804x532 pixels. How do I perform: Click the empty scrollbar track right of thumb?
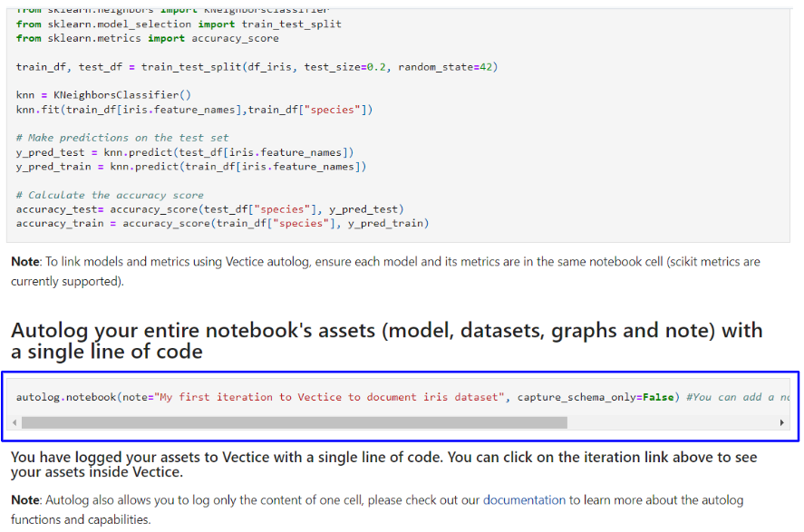tap(671, 422)
